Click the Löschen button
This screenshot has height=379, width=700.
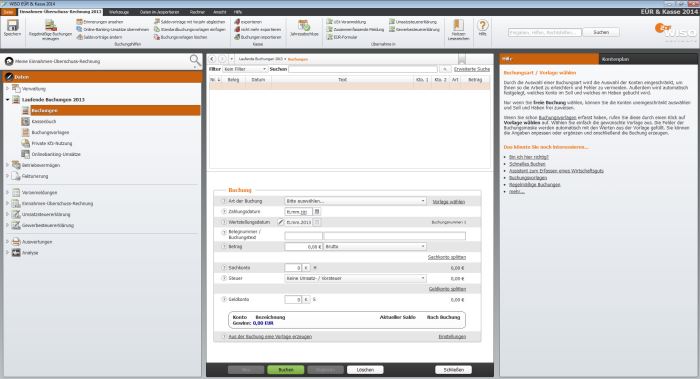(365, 370)
